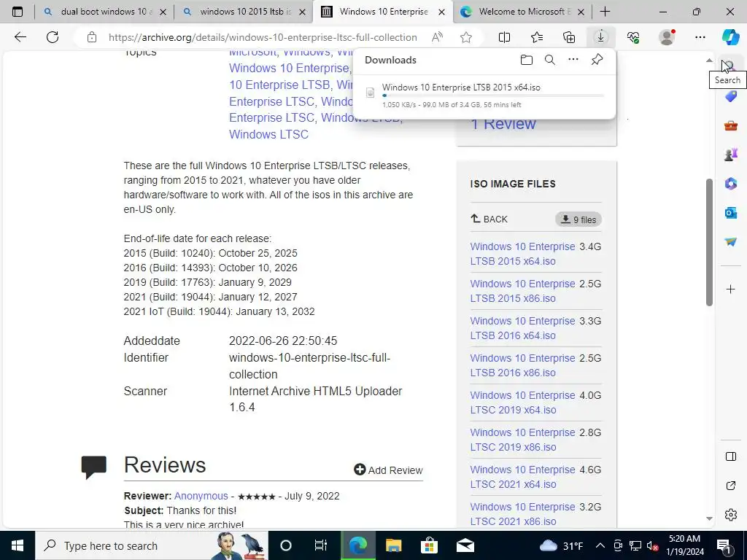Image resolution: width=747 pixels, height=560 pixels.
Task: Open Windows 10 Enterprise LTSC 2019 x64.iso link
Action: click(x=522, y=402)
